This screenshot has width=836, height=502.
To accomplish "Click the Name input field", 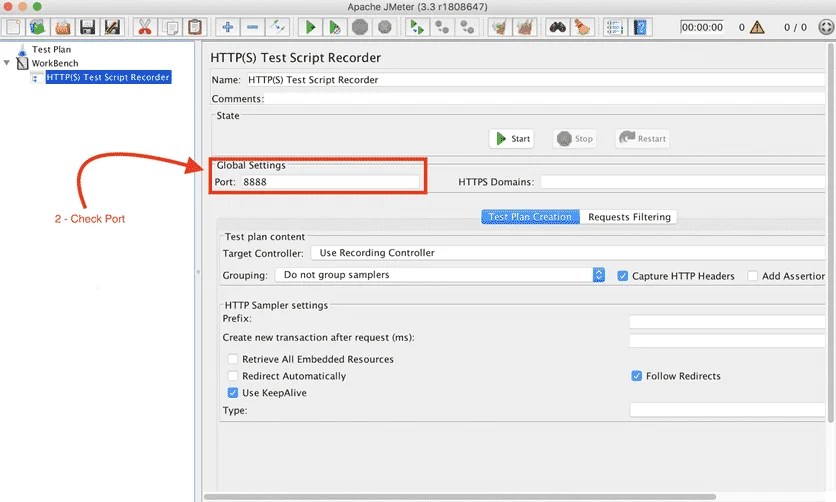I will [534, 79].
